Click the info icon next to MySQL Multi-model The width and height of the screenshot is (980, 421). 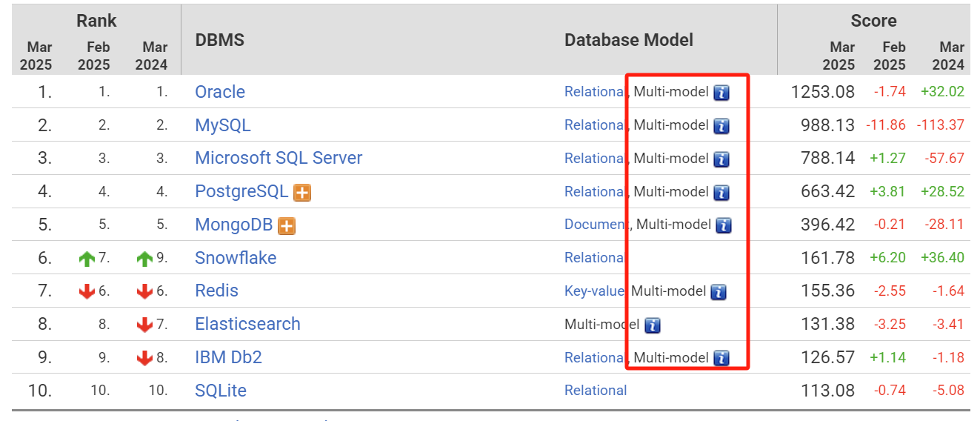tap(721, 126)
